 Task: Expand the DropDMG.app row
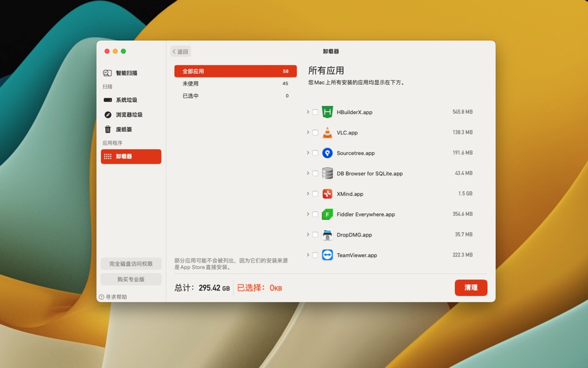coord(308,234)
